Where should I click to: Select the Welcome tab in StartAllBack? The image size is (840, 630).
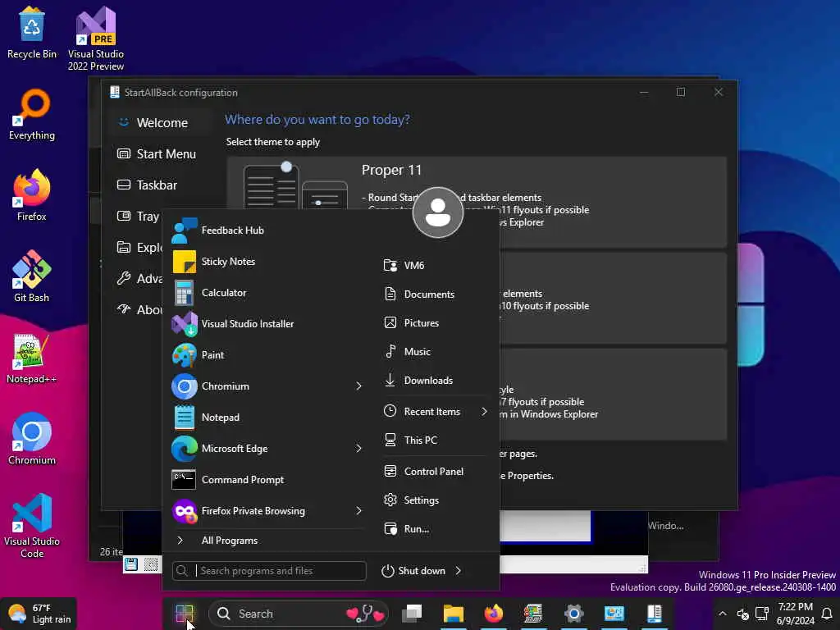tap(162, 123)
